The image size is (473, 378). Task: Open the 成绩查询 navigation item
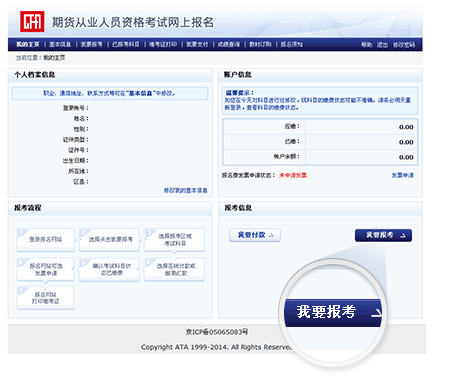tap(229, 44)
